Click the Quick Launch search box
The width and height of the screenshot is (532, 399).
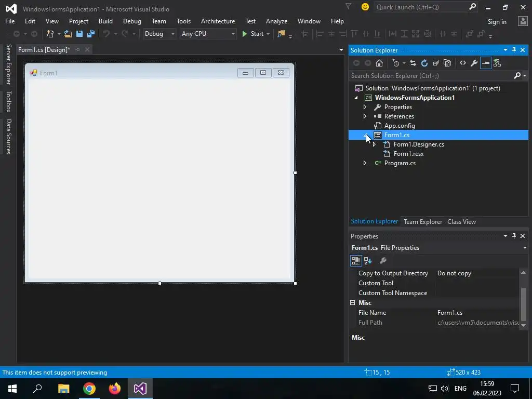point(427,7)
